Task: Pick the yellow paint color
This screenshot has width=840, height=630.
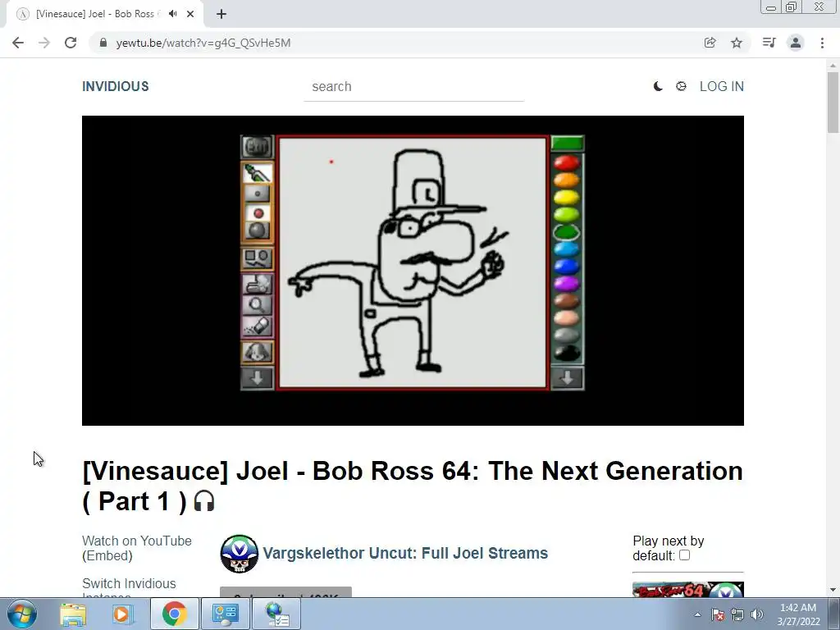Action: (566, 197)
